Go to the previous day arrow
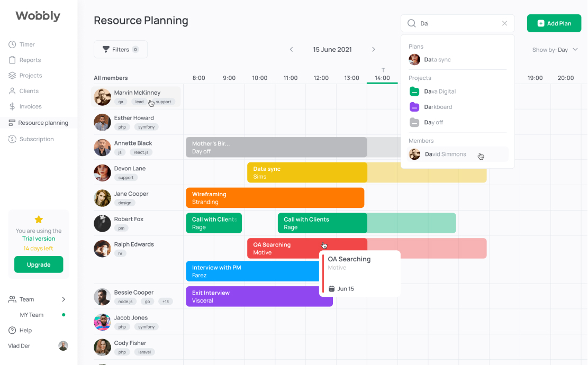This screenshot has height=365, width=588. coord(292,50)
